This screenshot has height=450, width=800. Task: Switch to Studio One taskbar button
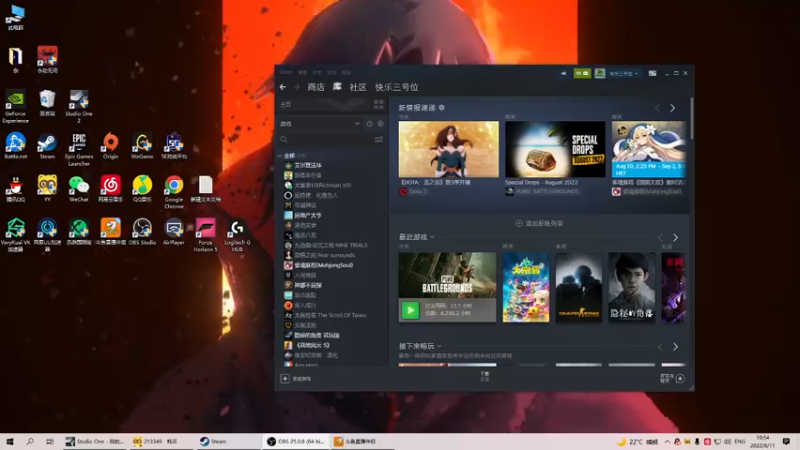95,441
